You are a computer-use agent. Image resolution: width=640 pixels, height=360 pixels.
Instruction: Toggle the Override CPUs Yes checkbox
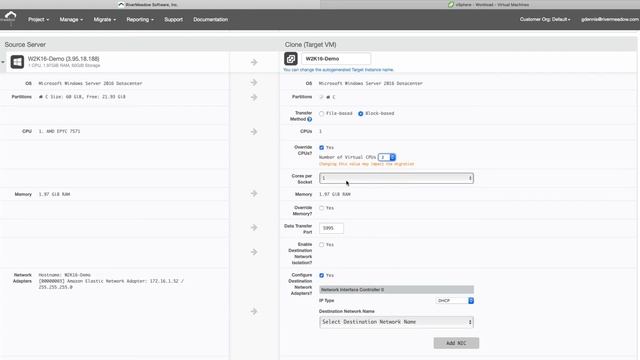pyautogui.click(x=322, y=147)
